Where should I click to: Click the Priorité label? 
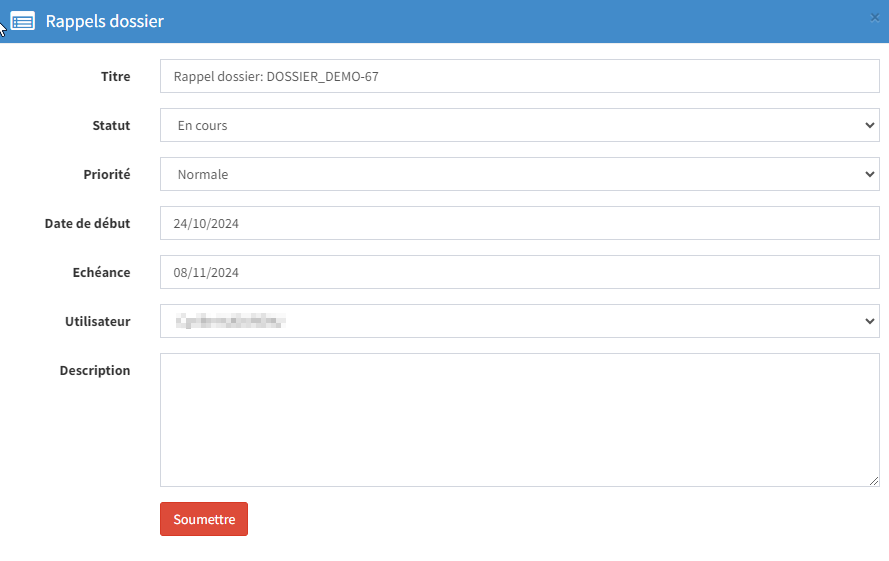[106, 174]
